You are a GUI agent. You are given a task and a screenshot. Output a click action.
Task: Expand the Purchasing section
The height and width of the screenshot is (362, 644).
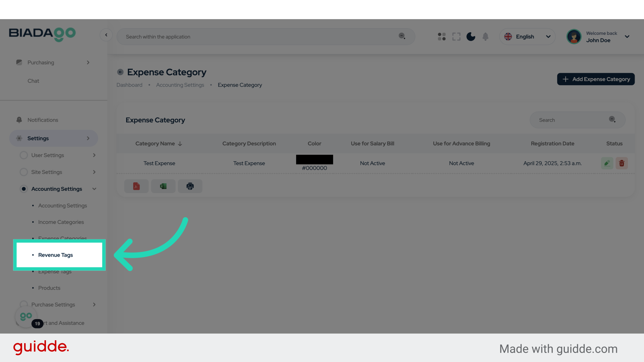pyautogui.click(x=88, y=62)
